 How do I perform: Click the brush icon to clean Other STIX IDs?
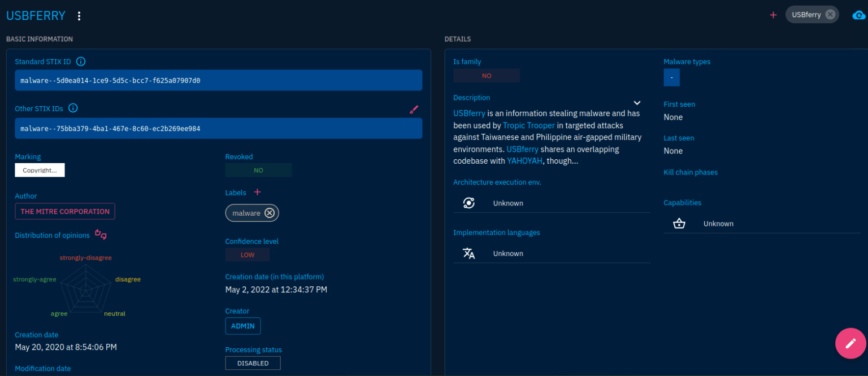point(414,110)
